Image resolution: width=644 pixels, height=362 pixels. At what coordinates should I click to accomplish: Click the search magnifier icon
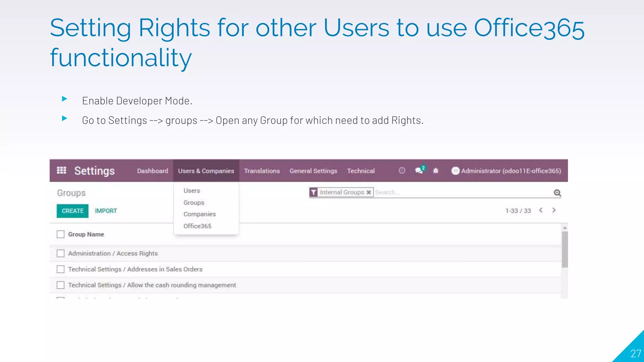pyautogui.click(x=557, y=193)
